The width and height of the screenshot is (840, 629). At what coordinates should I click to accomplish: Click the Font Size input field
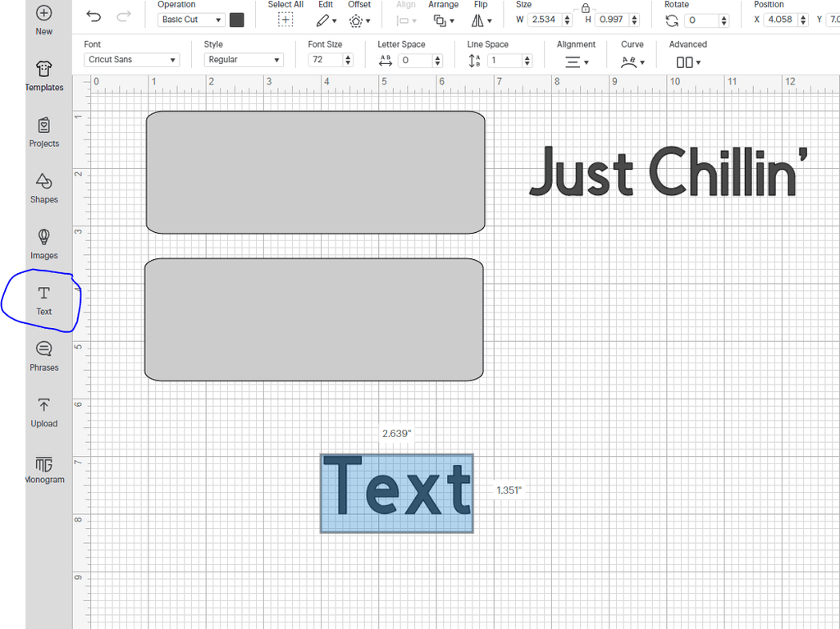point(325,60)
